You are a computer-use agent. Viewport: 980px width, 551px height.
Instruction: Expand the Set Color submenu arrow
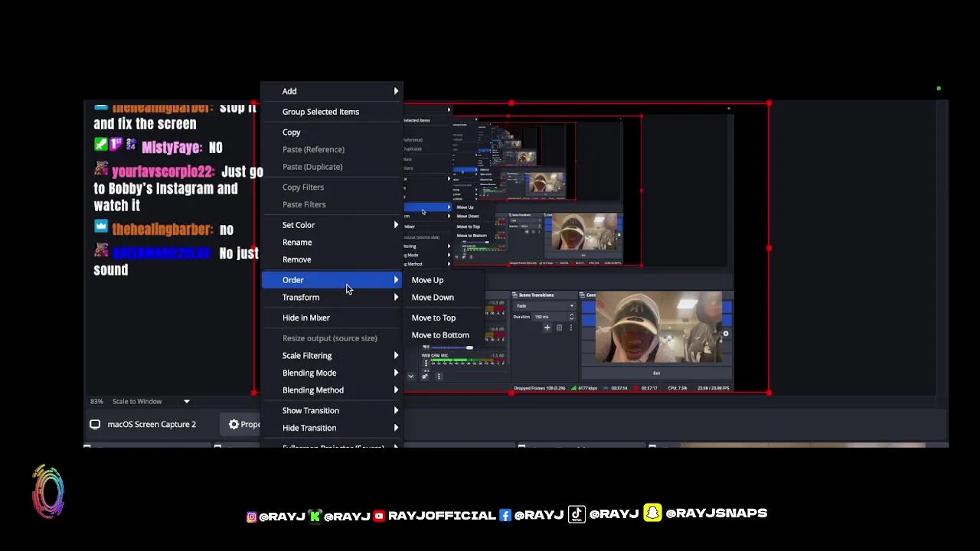click(x=396, y=225)
